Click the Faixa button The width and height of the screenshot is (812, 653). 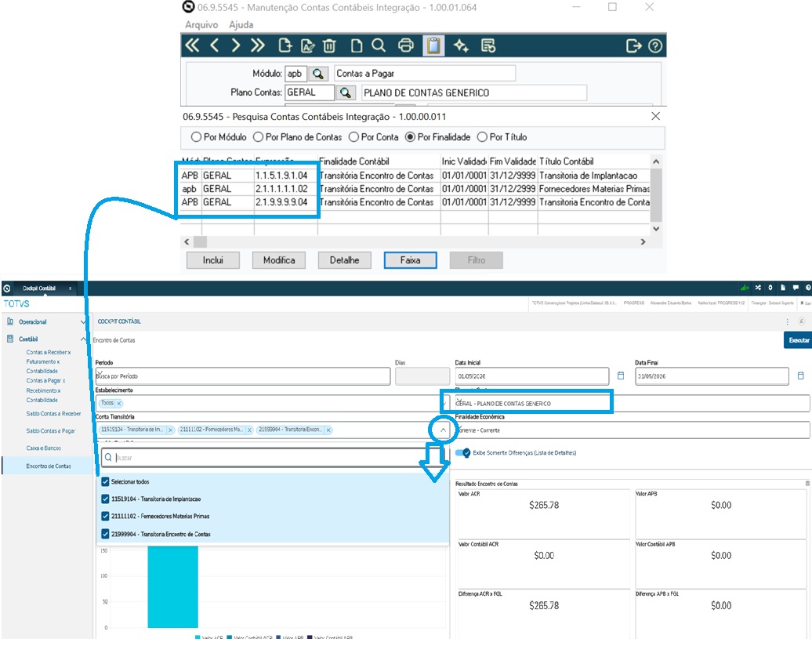(410, 260)
